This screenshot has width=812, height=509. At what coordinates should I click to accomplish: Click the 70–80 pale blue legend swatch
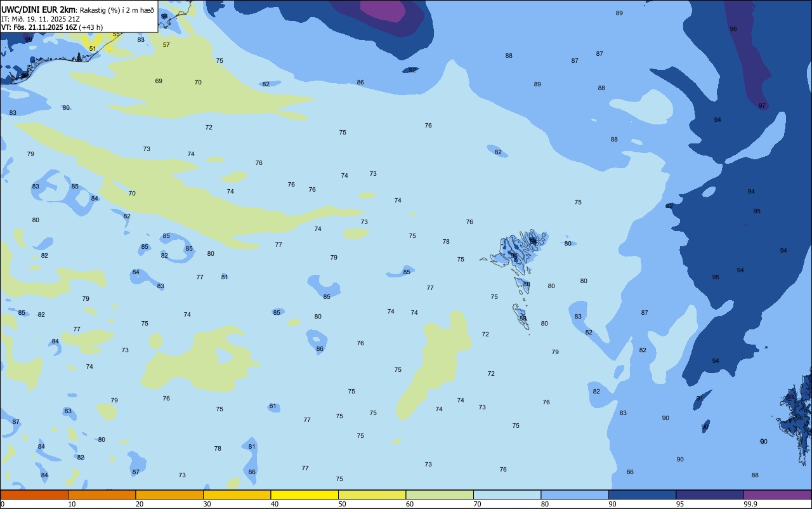507,494
